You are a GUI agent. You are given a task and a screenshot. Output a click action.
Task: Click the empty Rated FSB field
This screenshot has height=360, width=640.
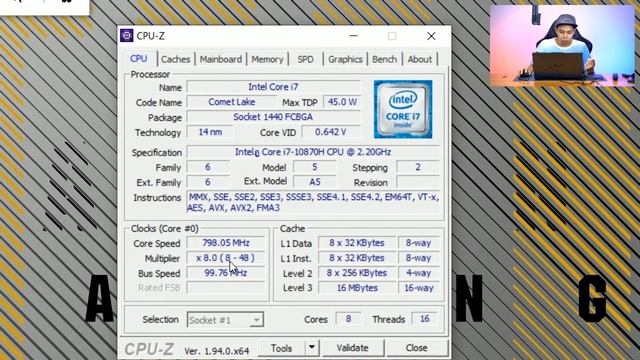226,288
